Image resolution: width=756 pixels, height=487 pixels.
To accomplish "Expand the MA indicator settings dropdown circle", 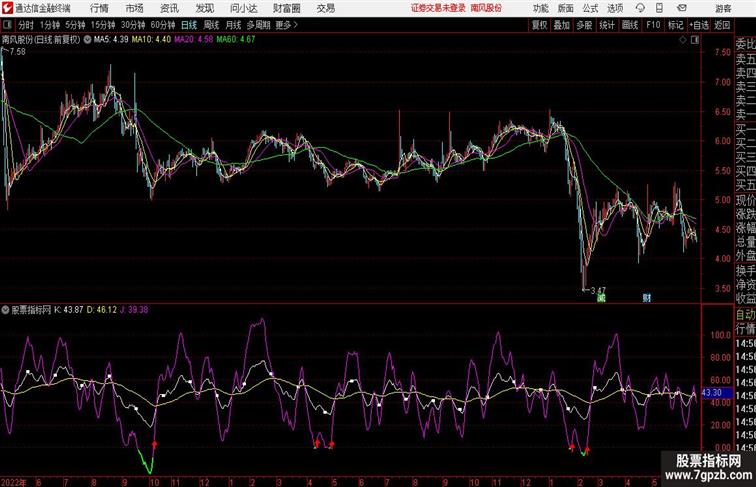I will click(x=87, y=40).
